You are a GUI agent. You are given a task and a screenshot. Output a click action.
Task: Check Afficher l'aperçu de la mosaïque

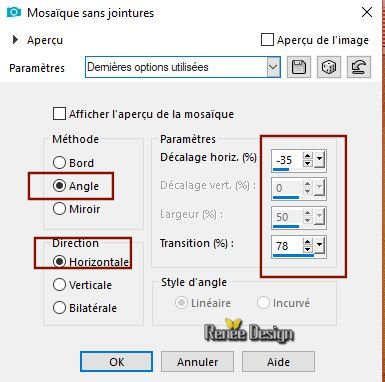(x=59, y=114)
